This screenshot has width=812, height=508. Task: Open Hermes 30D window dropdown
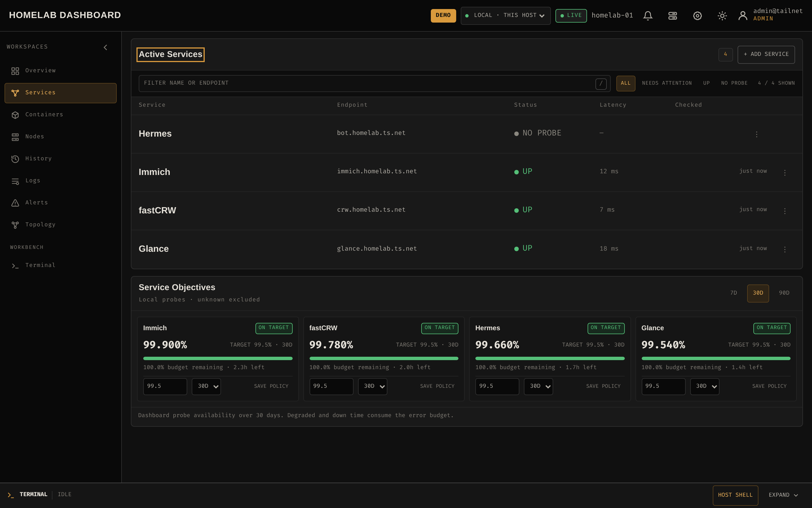click(x=538, y=386)
